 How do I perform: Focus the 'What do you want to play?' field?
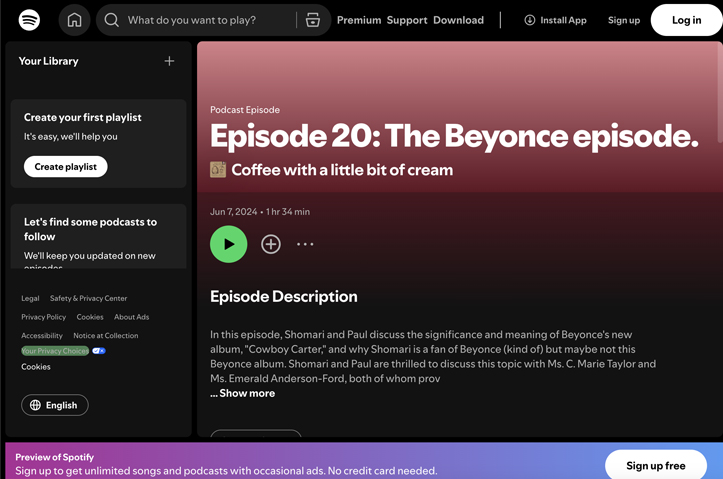click(x=191, y=20)
